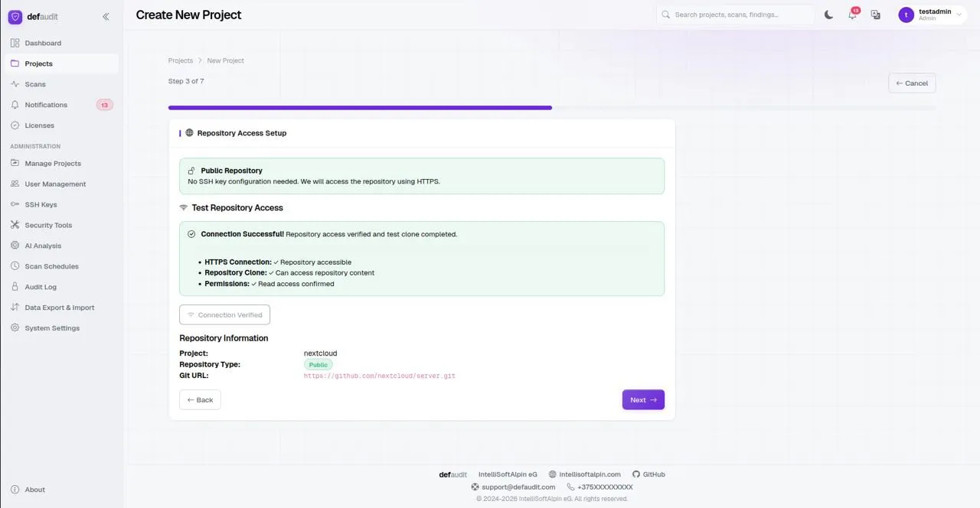Click the Connection Verified button
This screenshot has height=508, width=980.
(225, 314)
